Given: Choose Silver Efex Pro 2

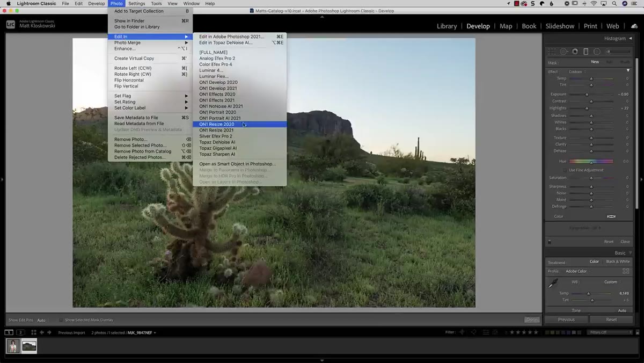Looking at the screenshot, I should coord(239,136).
